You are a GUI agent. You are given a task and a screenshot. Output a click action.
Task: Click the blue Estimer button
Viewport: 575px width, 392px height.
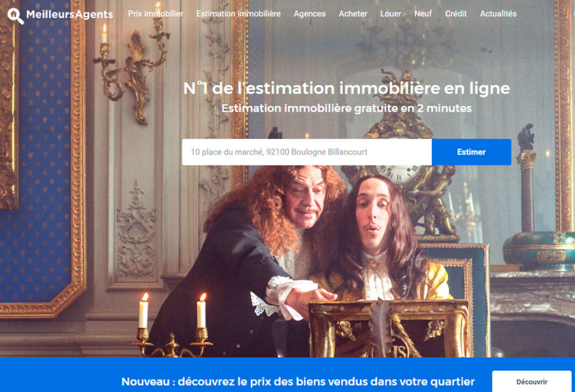point(471,152)
